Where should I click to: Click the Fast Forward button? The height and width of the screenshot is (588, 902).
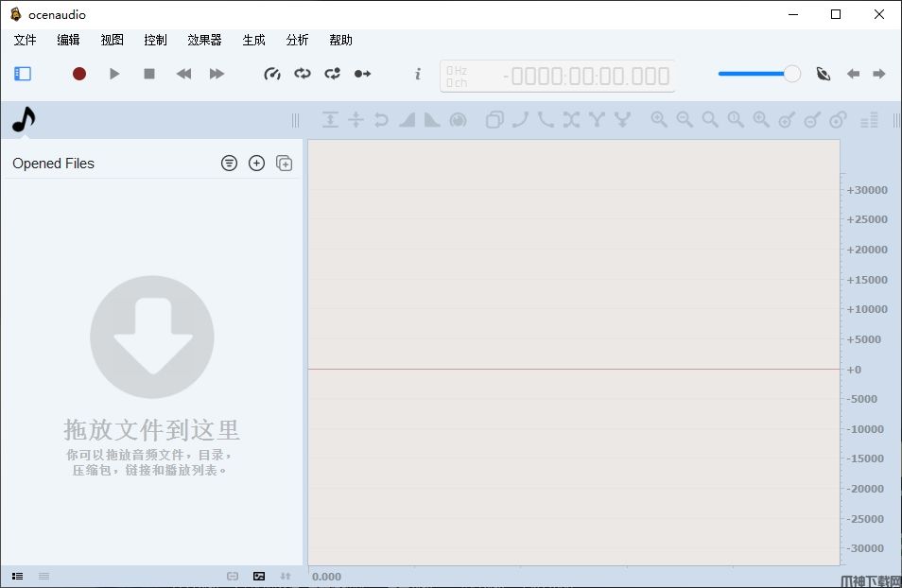click(x=217, y=74)
